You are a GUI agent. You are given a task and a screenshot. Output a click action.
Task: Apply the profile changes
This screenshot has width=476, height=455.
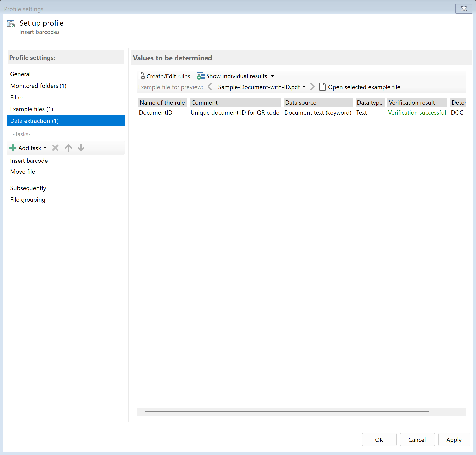[454, 439]
